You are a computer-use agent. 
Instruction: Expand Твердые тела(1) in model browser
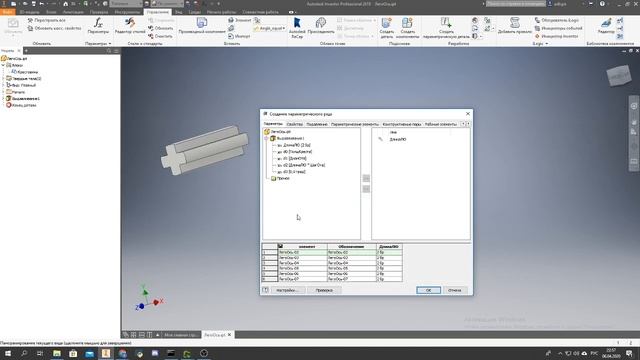(3, 78)
